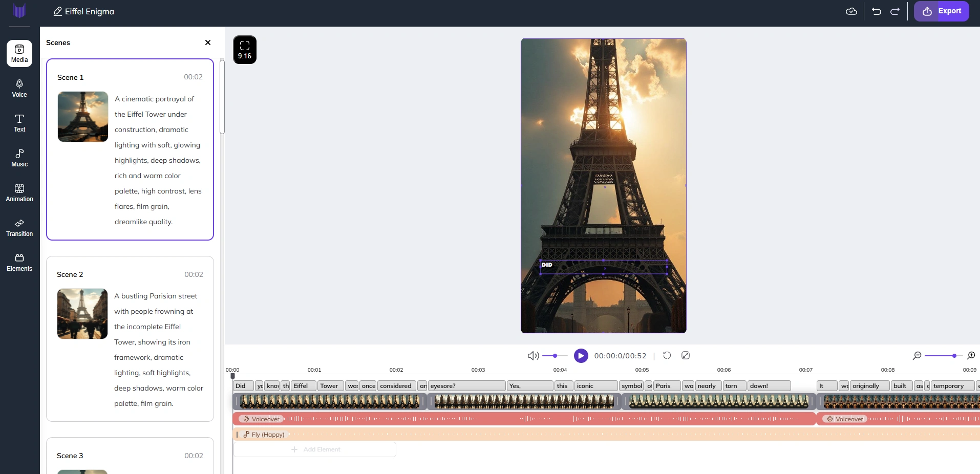Export the video project
Image resolution: width=980 pixels, height=474 pixels.
942,11
